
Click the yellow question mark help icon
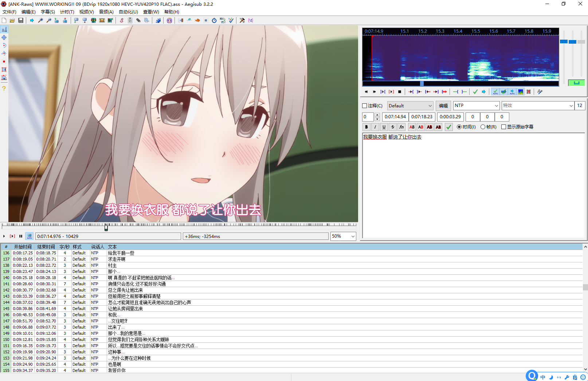click(4, 88)
